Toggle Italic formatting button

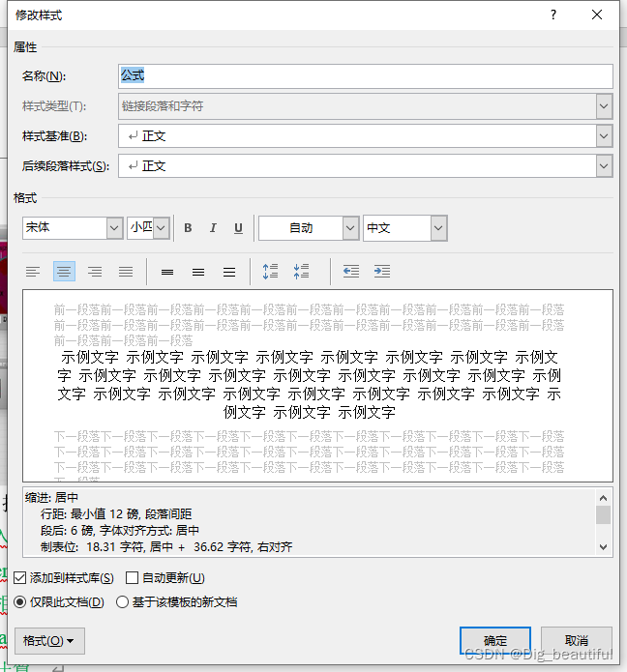(213, 228)
